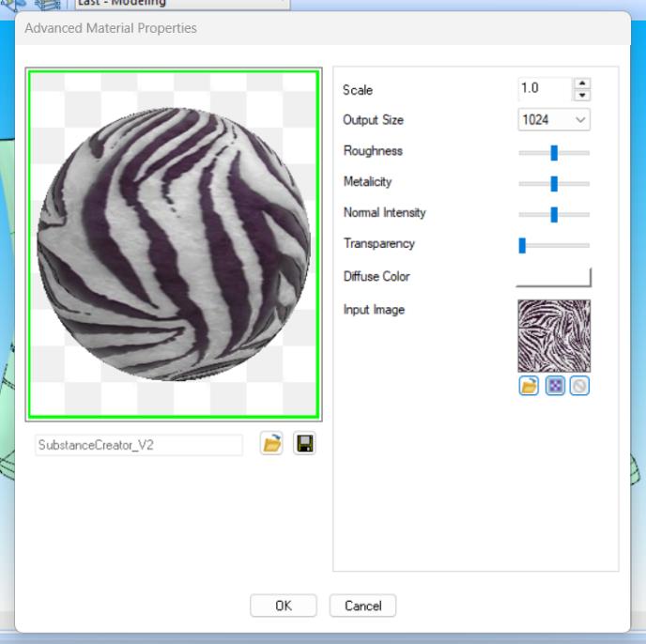Click the zebra Input Image thumbnail
This screenshot has height=644, width=646.
[554, 336]
